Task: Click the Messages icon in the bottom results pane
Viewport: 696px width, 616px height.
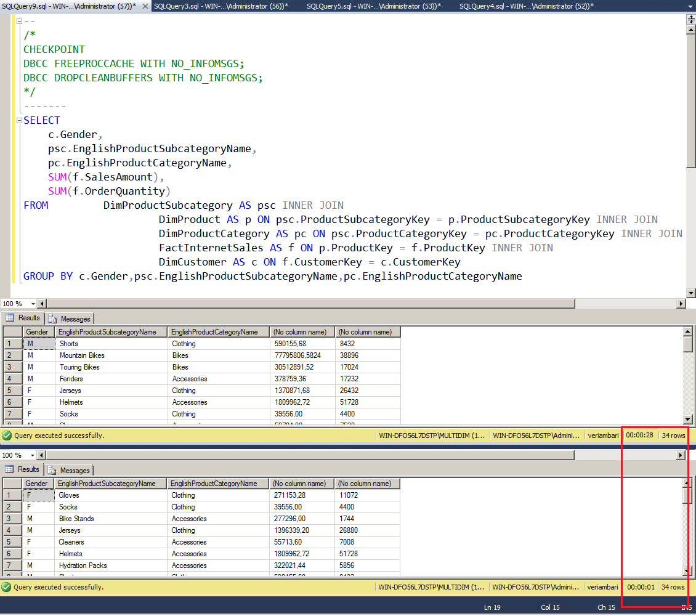Action: point(52,469)
